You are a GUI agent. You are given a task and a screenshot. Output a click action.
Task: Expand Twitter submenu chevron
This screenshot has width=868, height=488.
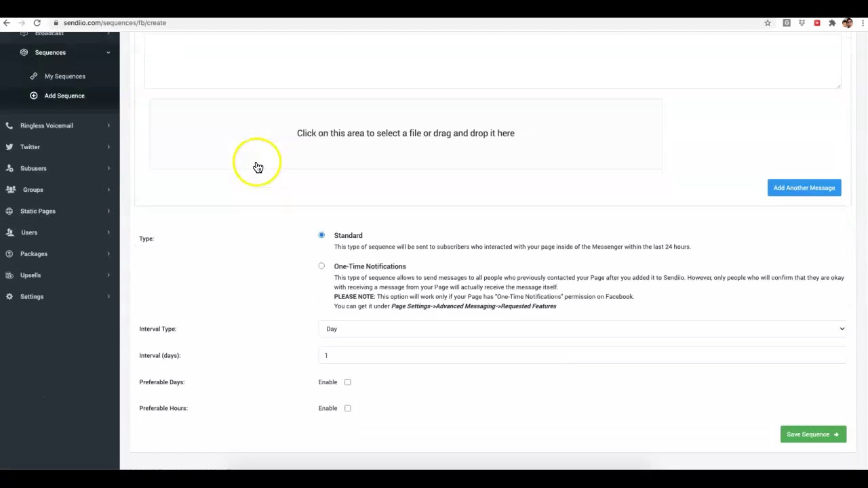108,147
